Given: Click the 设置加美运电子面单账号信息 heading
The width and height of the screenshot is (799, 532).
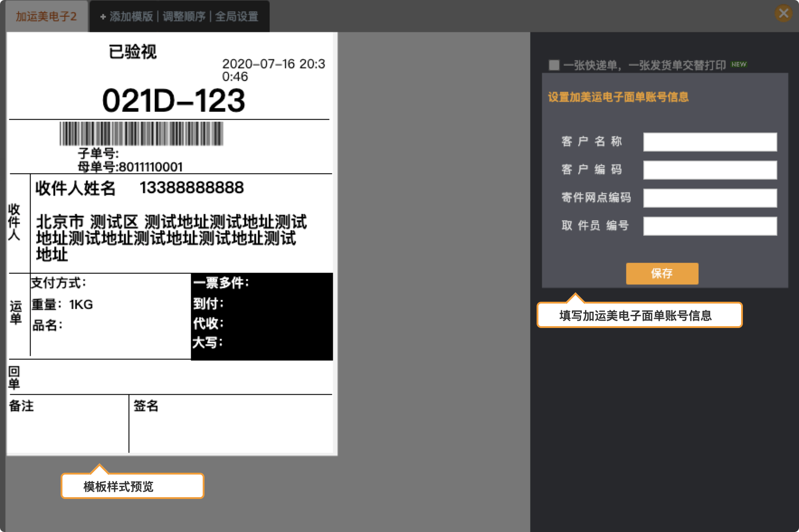Looking at the screenshot, I should coord(618,97).
